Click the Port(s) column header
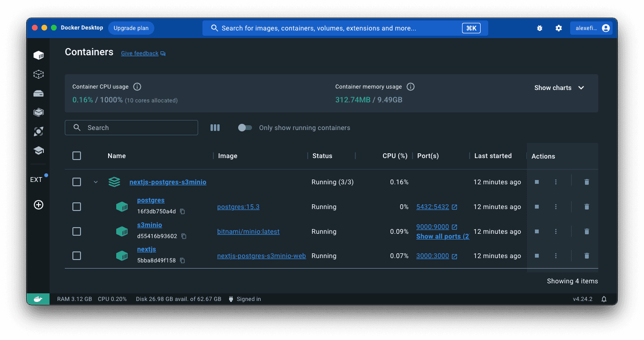 (428, 156)
